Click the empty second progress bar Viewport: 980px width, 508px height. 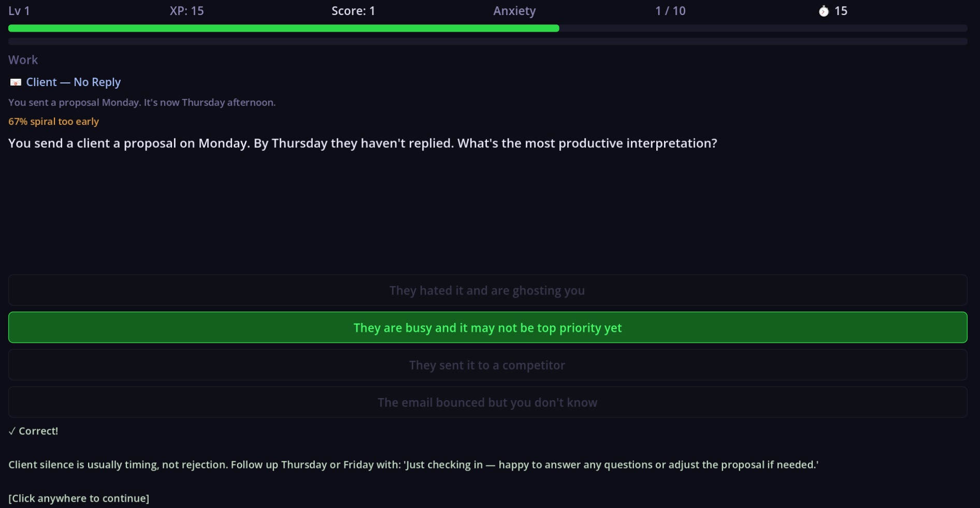pyautogui.click(x=487, y=41)
